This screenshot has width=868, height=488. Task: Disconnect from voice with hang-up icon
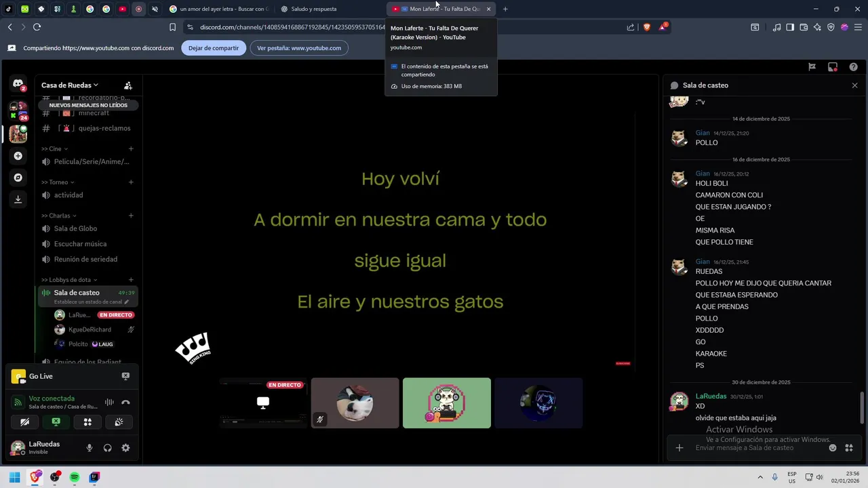tap(125, 402)
